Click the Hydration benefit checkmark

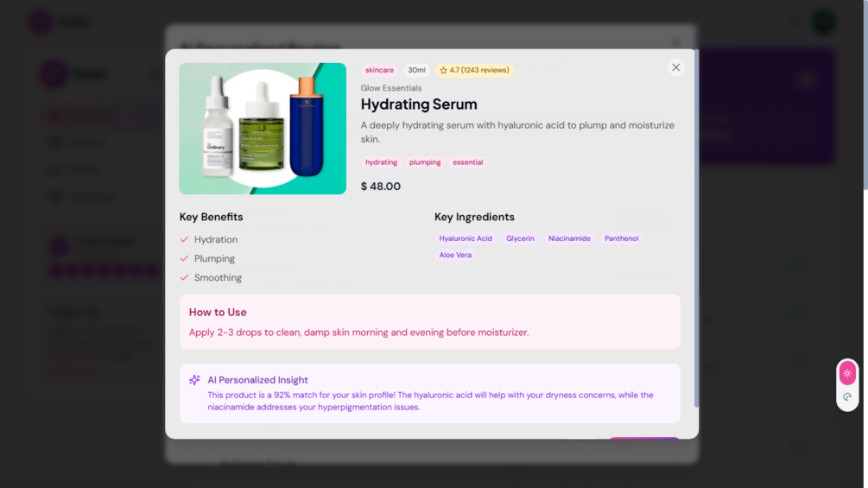click(x=184, y=239)
